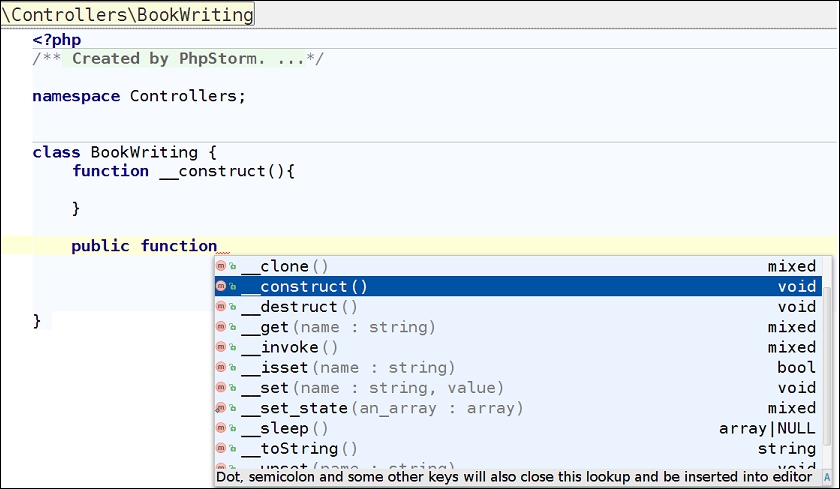This screenshot has width=840, height=489.
Task: Click the method icon beside __destruct()
Action: point(222,307)
